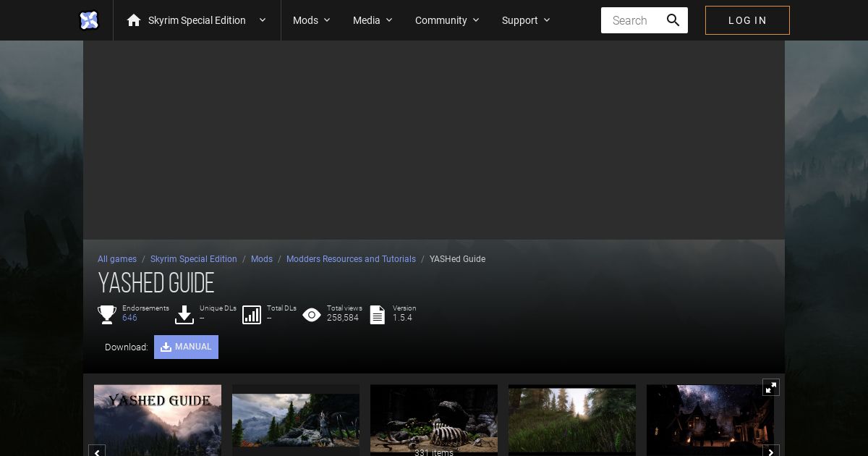Open the mountain landscape gallery thumbnail
The image size is (868, 456).
point(296,420)
